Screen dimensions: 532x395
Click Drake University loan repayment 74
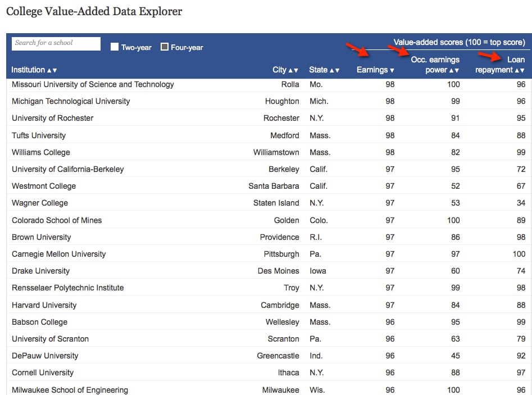521,271
